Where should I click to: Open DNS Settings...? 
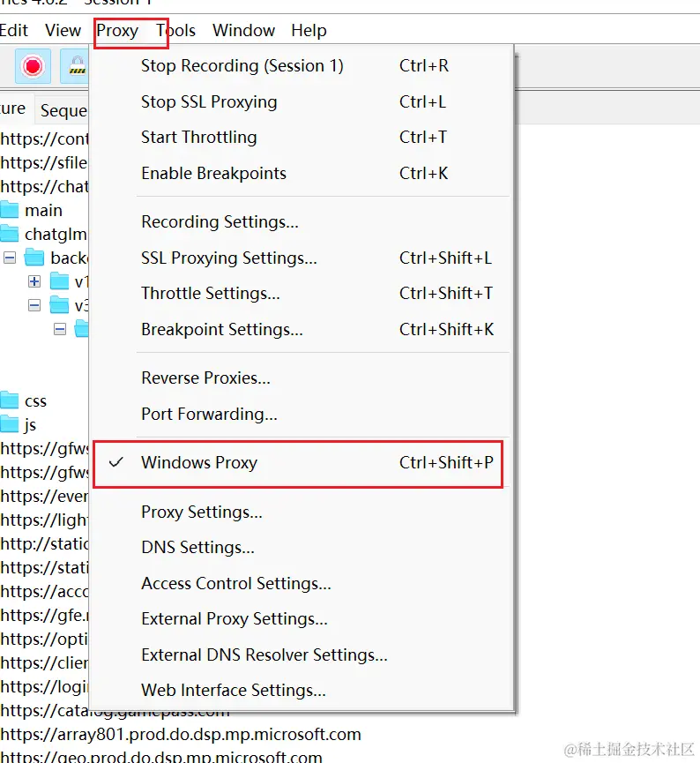[x=302, y=548]
